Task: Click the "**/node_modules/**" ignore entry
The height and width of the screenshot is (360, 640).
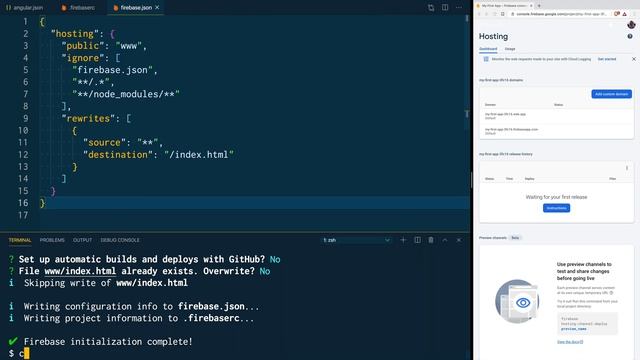Action: tap(126, 94)
